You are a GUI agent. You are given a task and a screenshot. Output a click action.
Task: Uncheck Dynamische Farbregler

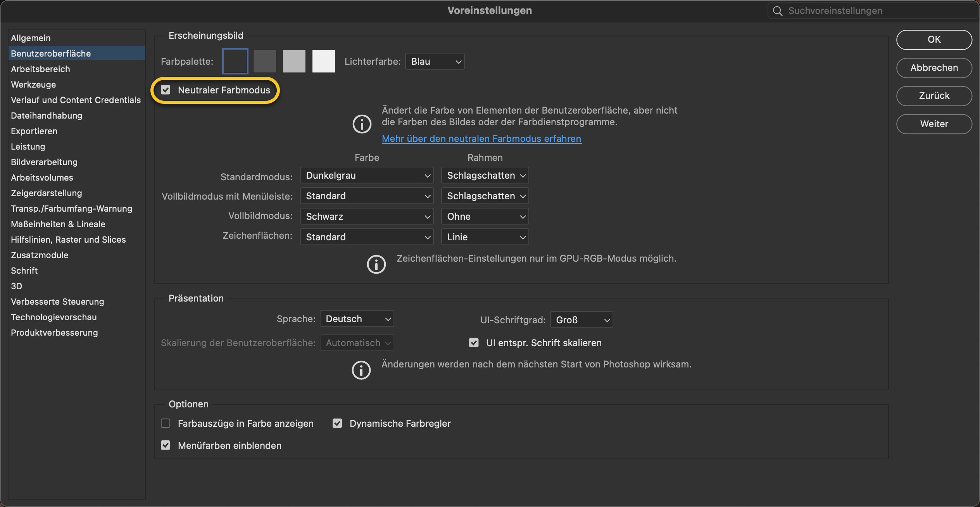(x=337, y=423)
